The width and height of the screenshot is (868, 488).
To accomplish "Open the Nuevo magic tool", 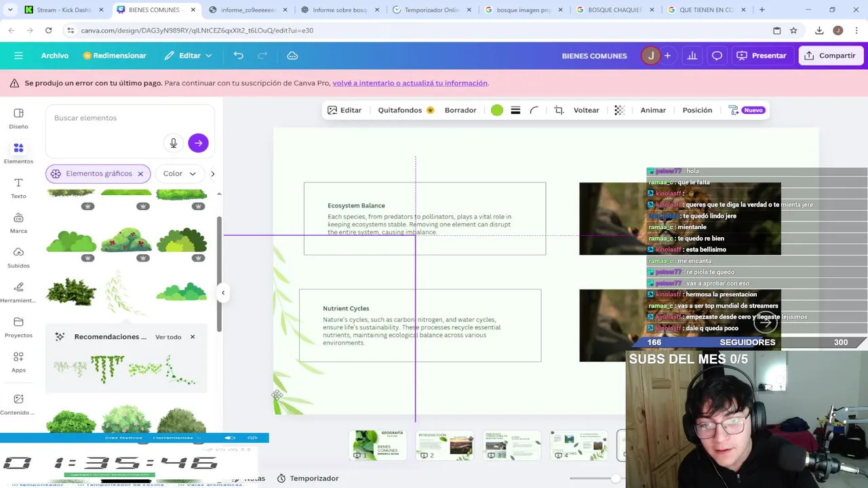I will (x=747, y=110).
